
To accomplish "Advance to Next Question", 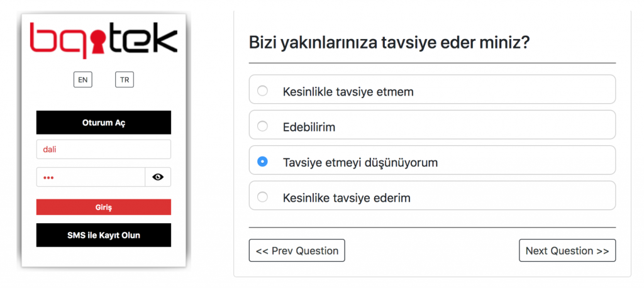I will click(567, 251).
